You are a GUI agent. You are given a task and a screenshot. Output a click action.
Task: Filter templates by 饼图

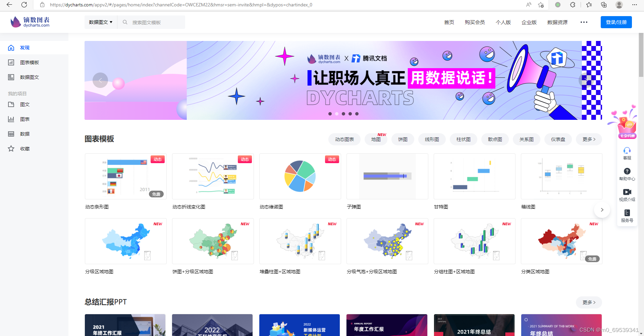click(403, 139)
